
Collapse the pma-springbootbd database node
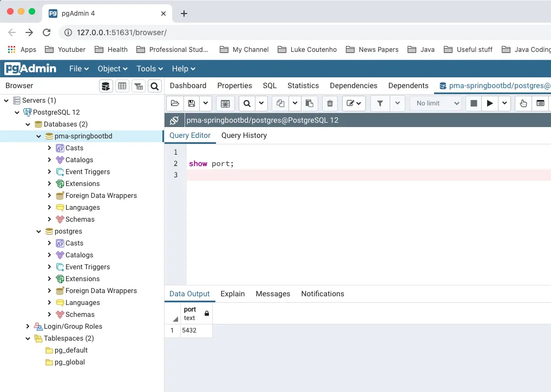click(39, 136)
